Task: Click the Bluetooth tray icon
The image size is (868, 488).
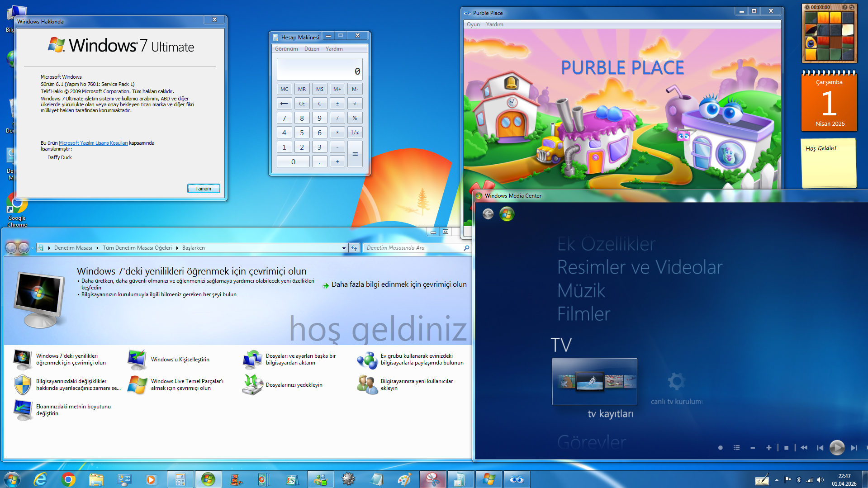Action: (x=799, y=480)
